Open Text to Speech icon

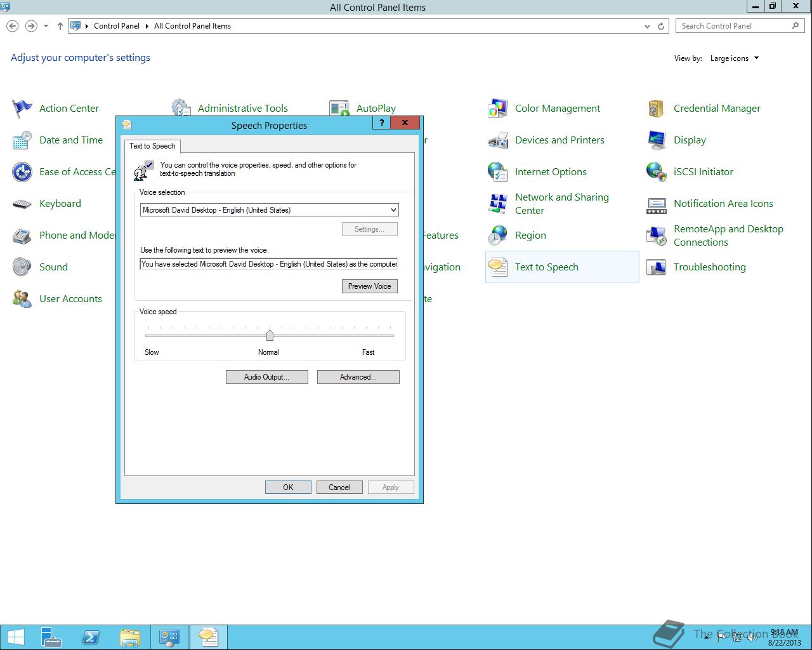coord(498,267)
